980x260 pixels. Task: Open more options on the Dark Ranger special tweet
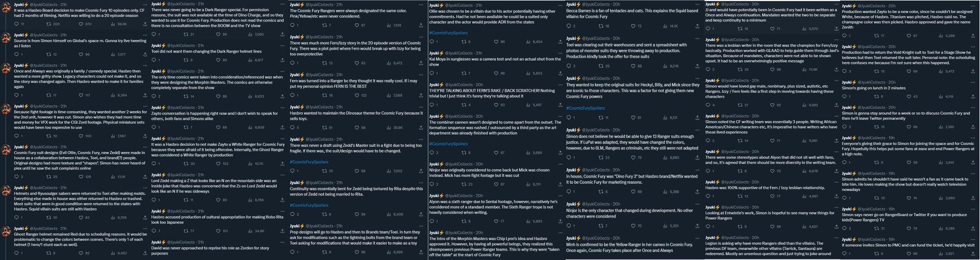pos(283,4)
